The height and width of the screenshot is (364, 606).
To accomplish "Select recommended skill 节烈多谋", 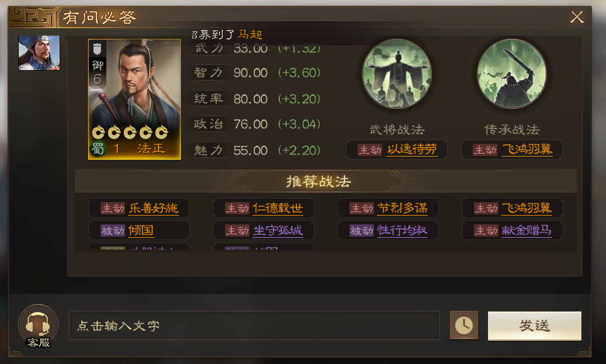I will click(x=402, y=208).
